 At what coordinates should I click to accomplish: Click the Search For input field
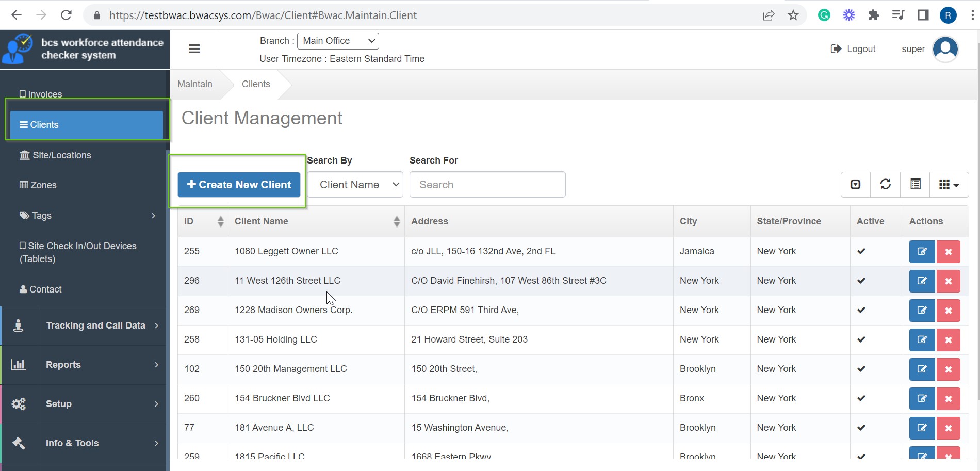(x=487, y=185)
